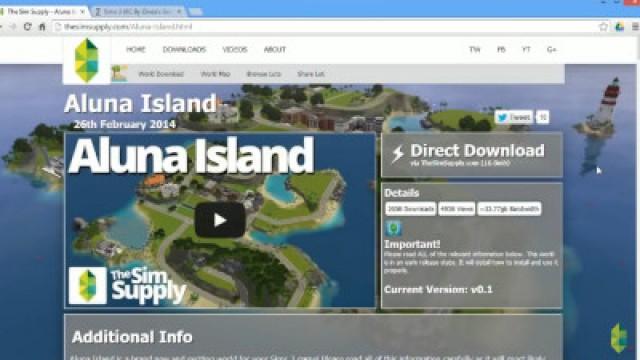Click the 'Important!' heading
The width and height of the screenshot is (640, 360).
click(412, 244)
